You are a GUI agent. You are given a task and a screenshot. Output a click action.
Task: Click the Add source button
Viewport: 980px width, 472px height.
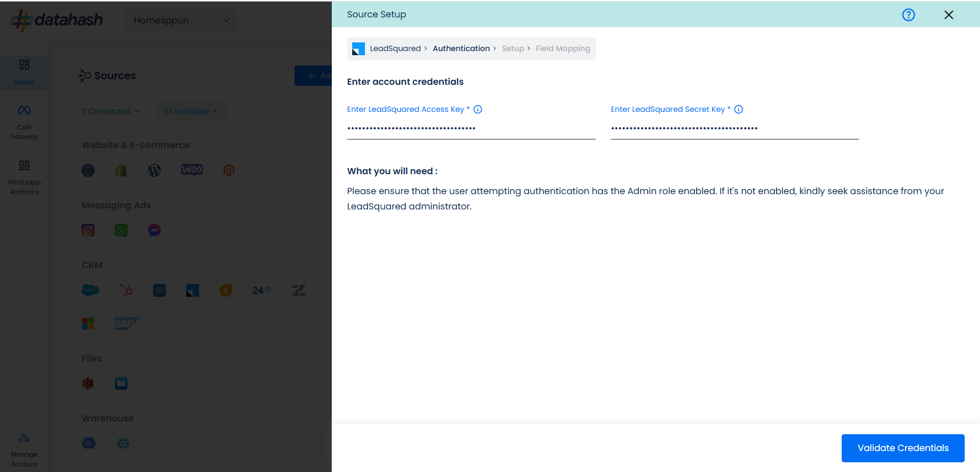click(x=313, y=76)
